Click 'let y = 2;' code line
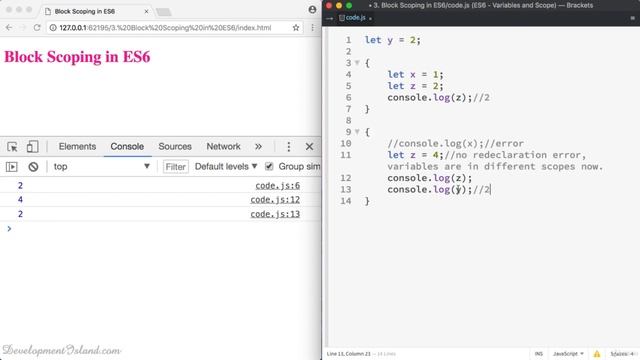Screen dimensions: 640x360 [392, 40]
